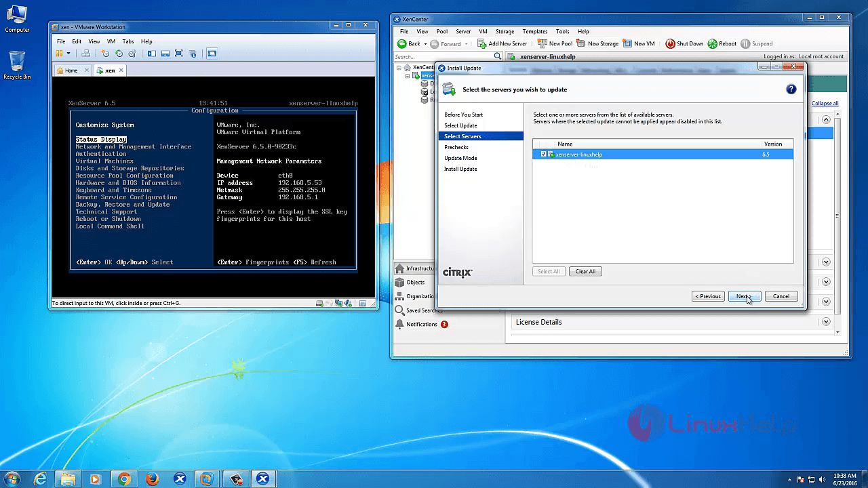Close the xen tab in VMware
Image resolution: width=868 pixels, height=488 pixels.
(x=121, y=70)
